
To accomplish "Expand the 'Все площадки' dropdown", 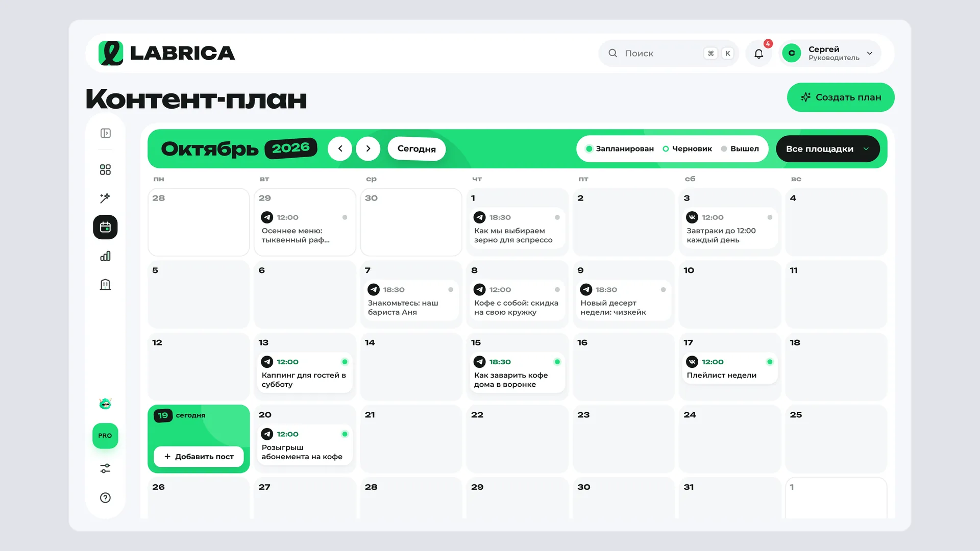I will [x=828, y=149].
